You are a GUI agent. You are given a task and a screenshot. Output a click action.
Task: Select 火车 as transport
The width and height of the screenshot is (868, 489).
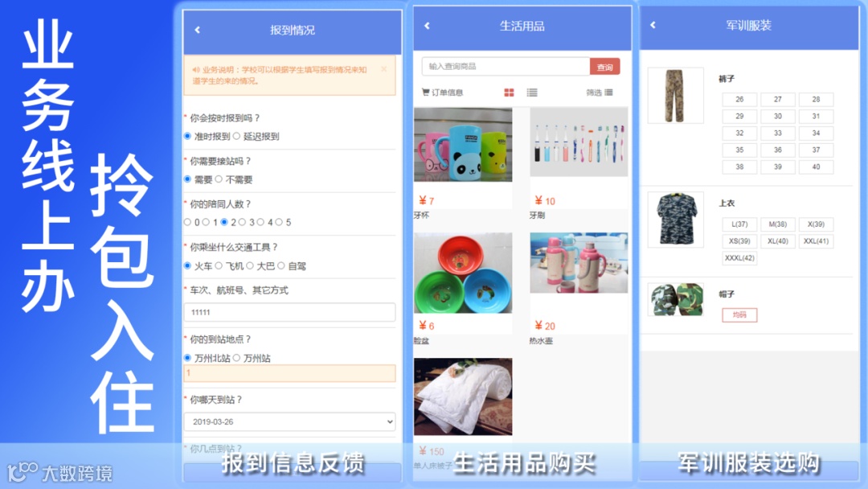187,266
